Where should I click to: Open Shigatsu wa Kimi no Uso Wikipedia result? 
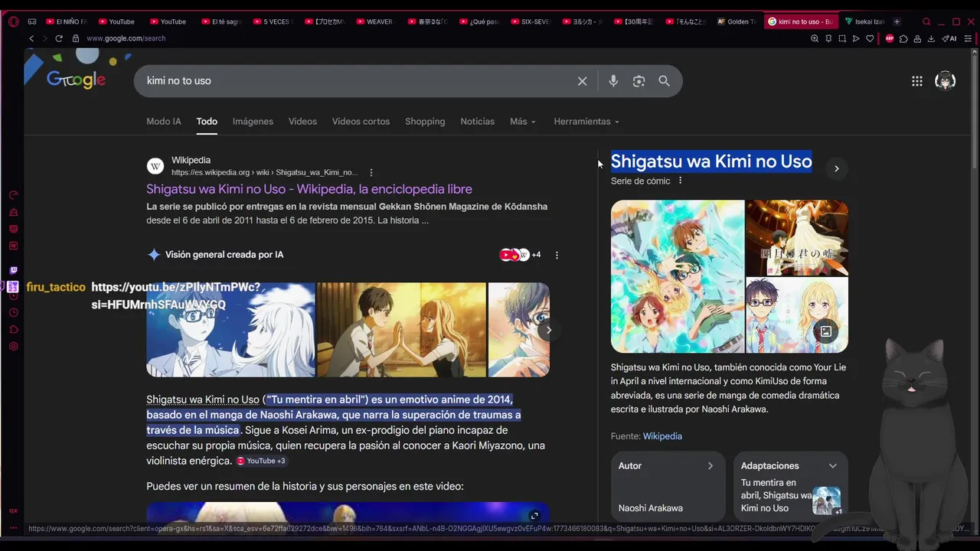309,189
